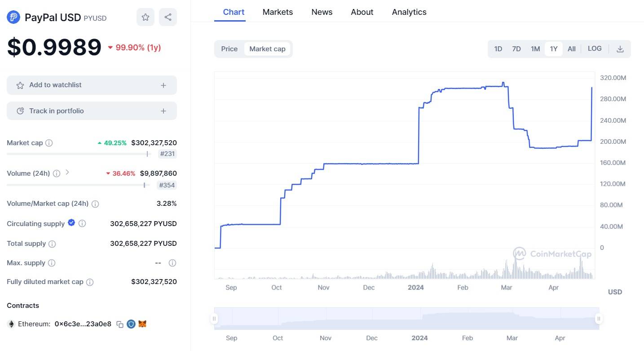Click the USD currency label
The height and width of the screenshot is (351, 644).
615,292
